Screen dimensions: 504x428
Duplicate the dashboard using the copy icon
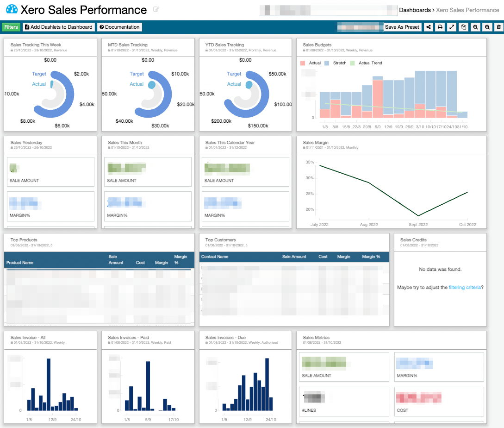point(463,27)
